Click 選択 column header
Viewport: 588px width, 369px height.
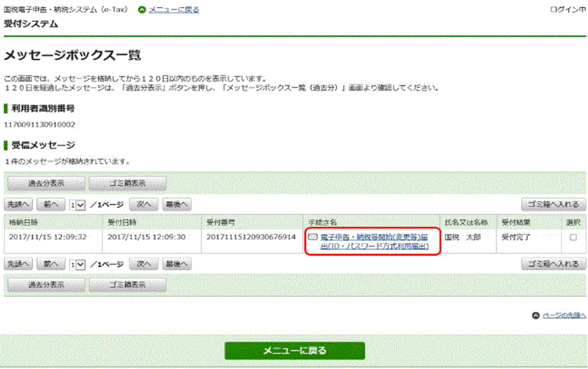(573, 222)
